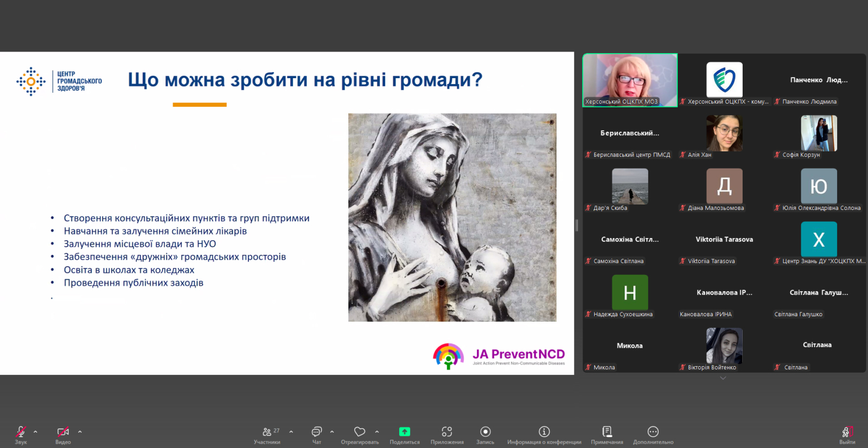868x448 pixels.
Task: Expand video options arrow next to Видео
Action: coord(80,432)
